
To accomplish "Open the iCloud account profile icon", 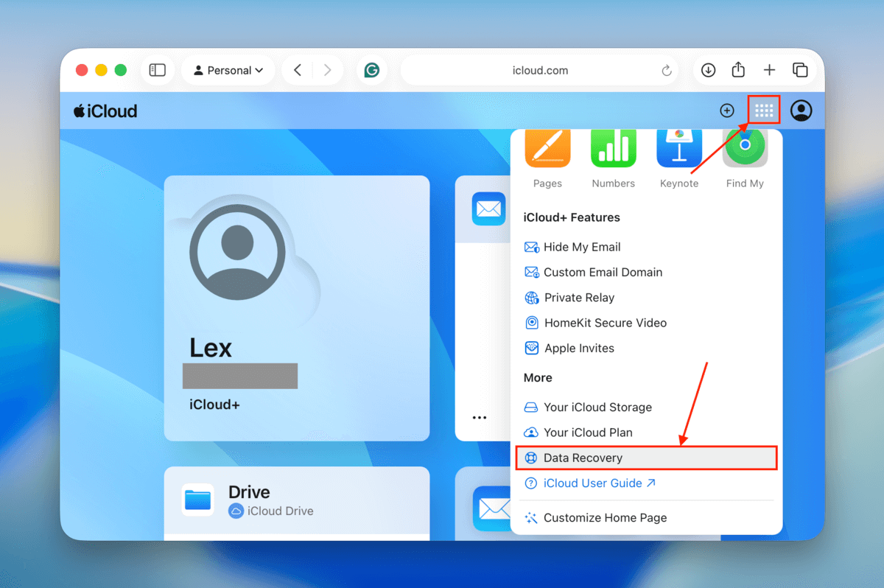I will click(x=801, y=111).
